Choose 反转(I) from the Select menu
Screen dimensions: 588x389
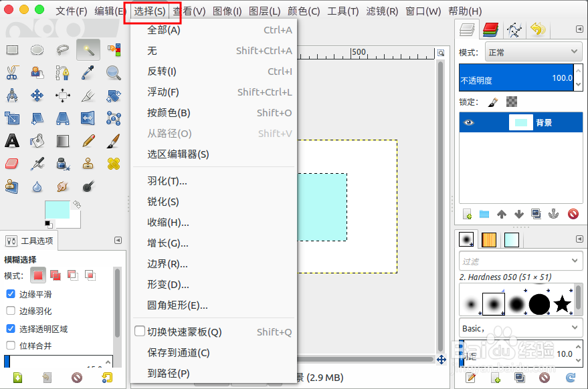click(214, 72)
